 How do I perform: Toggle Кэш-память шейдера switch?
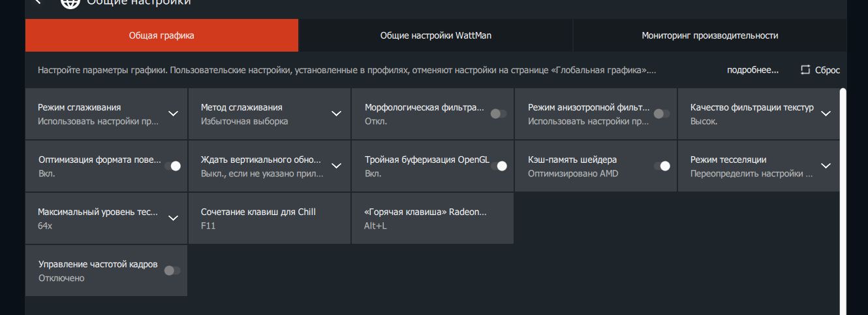662,166
